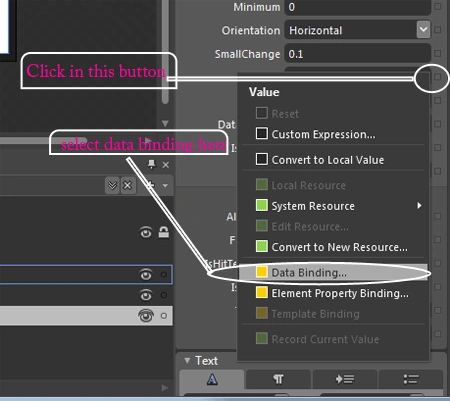Toggle the eye icon in the blue-outlined selected row
The width and height of the screenshot is (450, 401).
pyautogui.click(x=145, y=275)
